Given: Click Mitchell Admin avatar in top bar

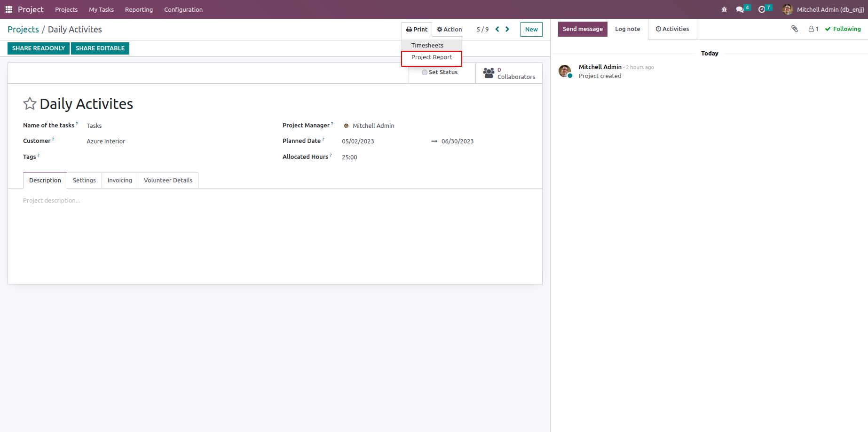Looking at the screenshot, I should pyautogui.click(x=788, y=9).
